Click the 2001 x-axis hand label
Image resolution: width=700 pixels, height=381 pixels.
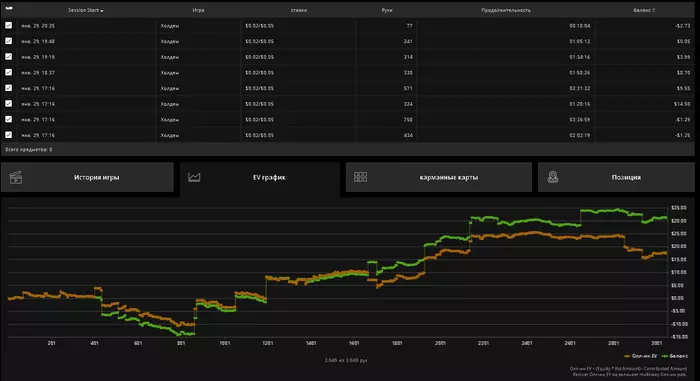coord(440,343)
